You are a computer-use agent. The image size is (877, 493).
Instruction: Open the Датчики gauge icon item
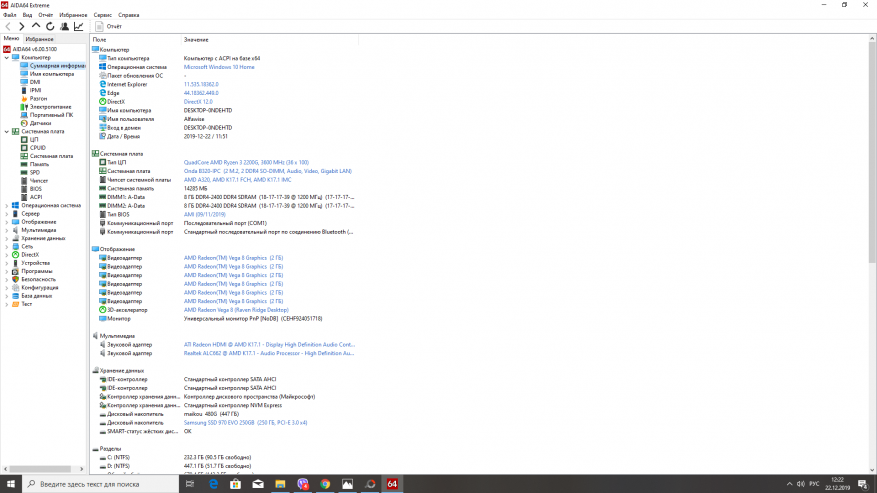point(24,123)
